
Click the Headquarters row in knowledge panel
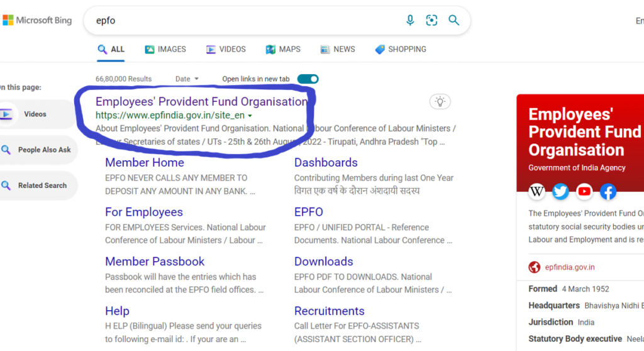coord(586,305)
